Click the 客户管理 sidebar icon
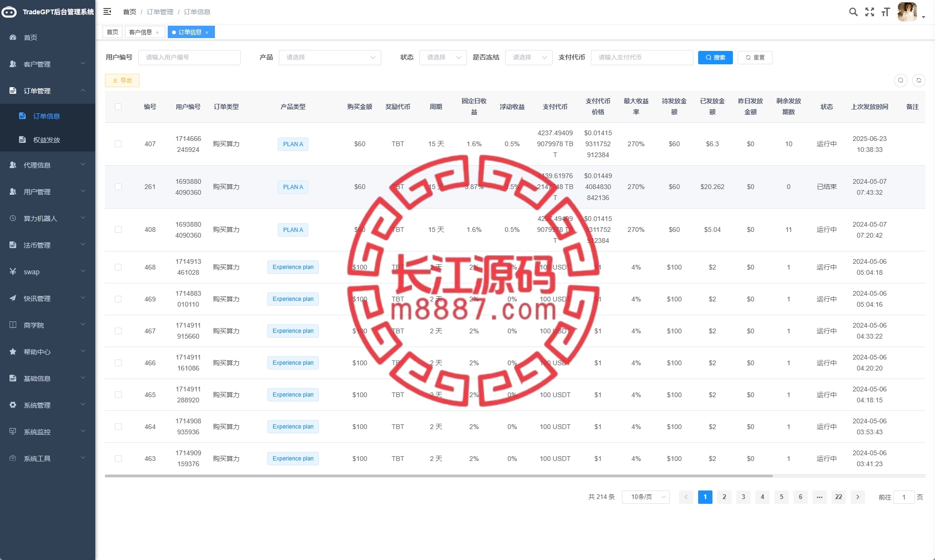This screenshot has height=560, width=935. pos(13,64)
